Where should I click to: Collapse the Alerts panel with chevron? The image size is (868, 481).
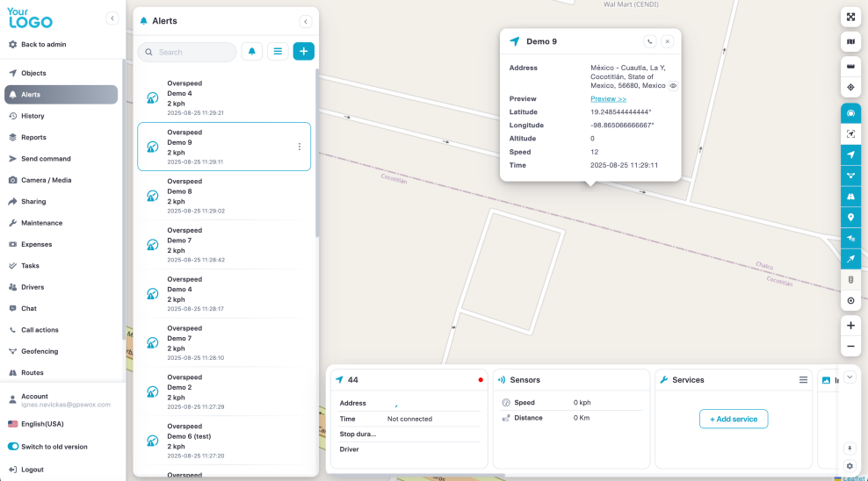coord(305,21)
